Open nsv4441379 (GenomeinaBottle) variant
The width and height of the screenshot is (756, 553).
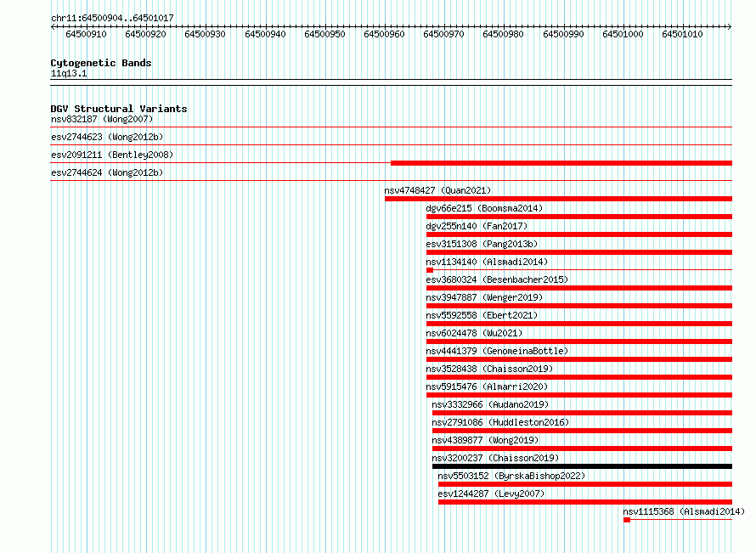[497, 351]
